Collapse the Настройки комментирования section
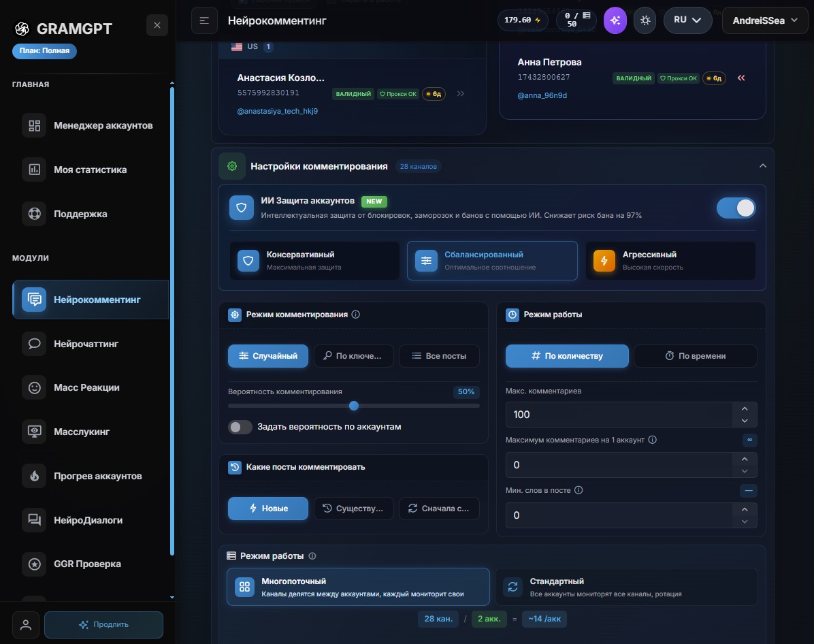This screenshot has width=814, height=644. pyautogui.click(x=762, y=166)
